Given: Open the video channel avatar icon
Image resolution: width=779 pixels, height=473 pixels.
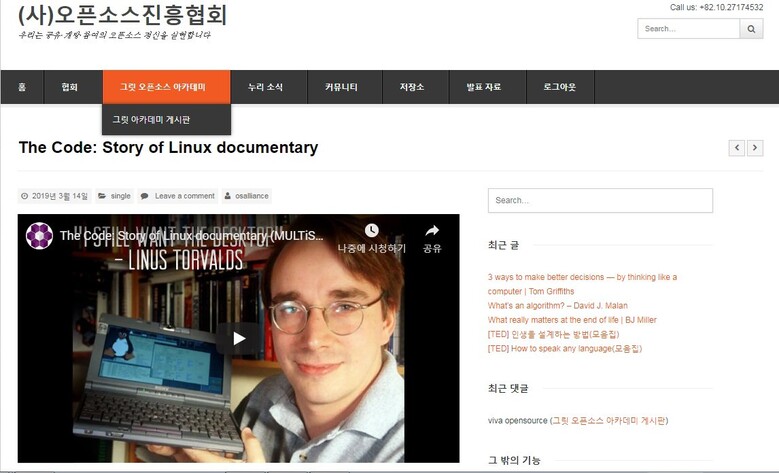Looking at the screenshot, I should click(39, 236).
